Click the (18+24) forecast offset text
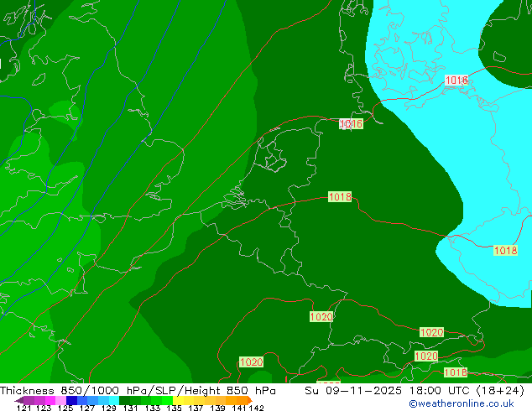This screenshot has width=532, height=411. point(500,391)
